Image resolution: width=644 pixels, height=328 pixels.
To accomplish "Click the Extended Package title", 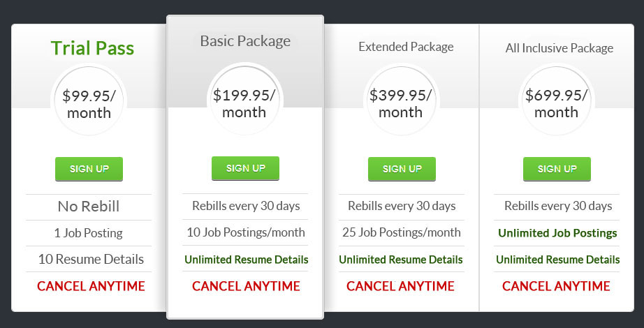I will point(406,47).
